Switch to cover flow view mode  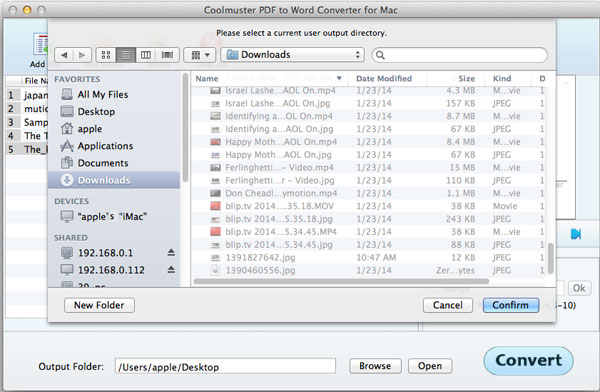pyautogui.click(x=167, y=55)
